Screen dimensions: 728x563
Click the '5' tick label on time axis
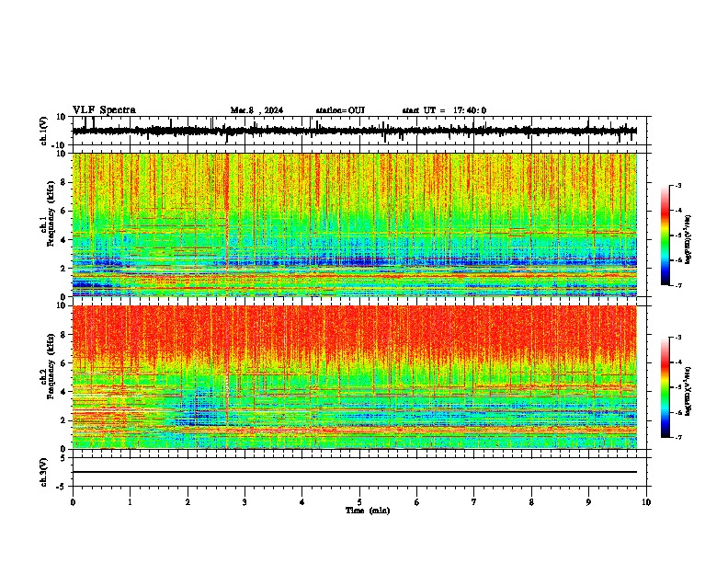[359, 502]
